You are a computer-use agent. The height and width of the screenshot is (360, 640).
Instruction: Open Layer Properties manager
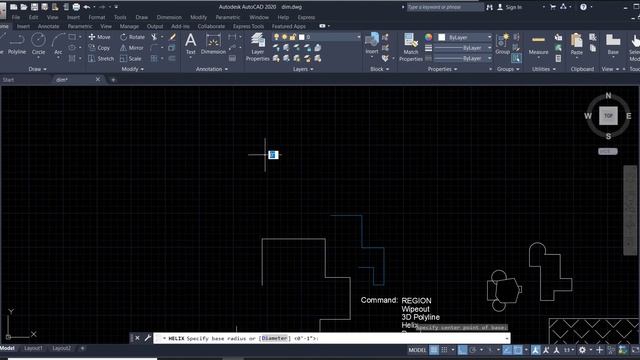coord(258,47)
